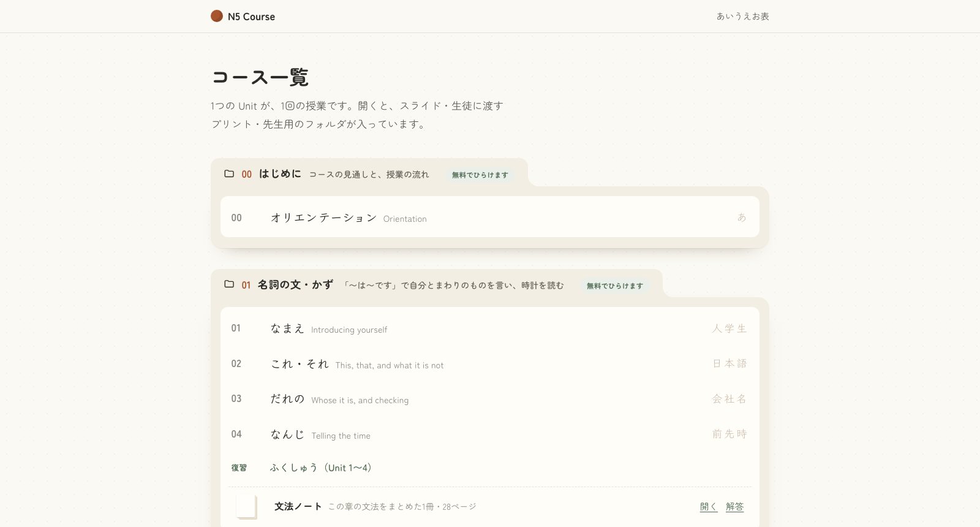Click the 文法ノート title text
The width and height of the screenshot is (980, 527).
[298, 506]
